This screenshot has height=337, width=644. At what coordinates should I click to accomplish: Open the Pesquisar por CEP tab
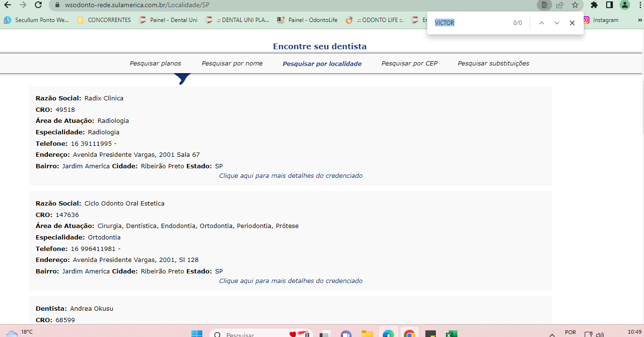point(410,63)
